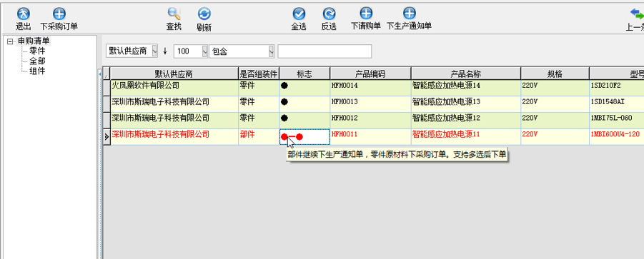This screenshot has width=644, height=259.
Task: Click the 退出 exit icon
Action: click(x=23, y=14)
